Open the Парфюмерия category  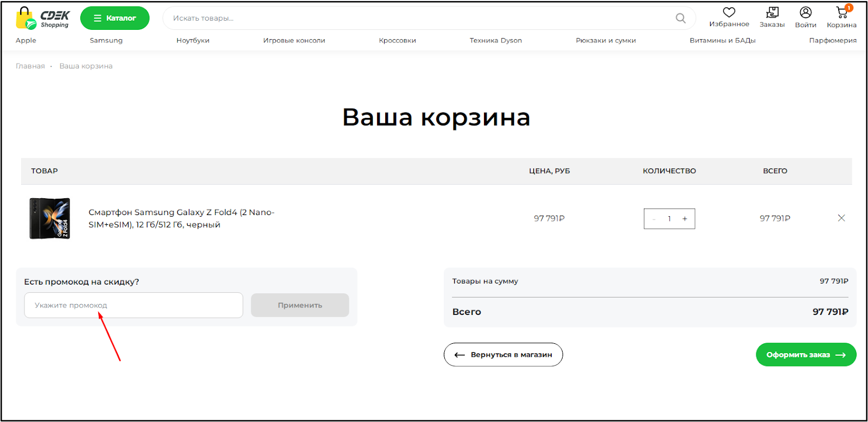(833, 40)
